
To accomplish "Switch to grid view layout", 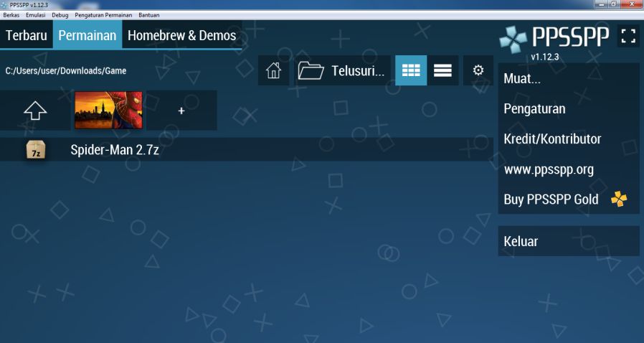I will 411,70.
